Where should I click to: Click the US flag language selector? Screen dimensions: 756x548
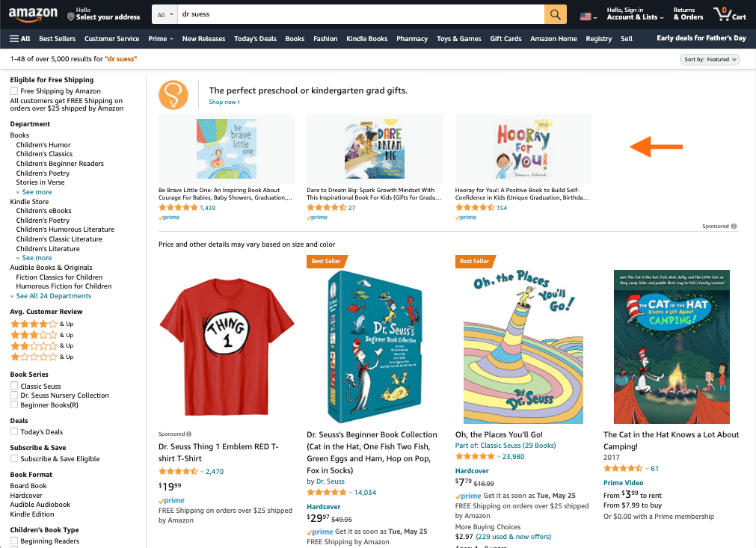(x=588, y=16)
